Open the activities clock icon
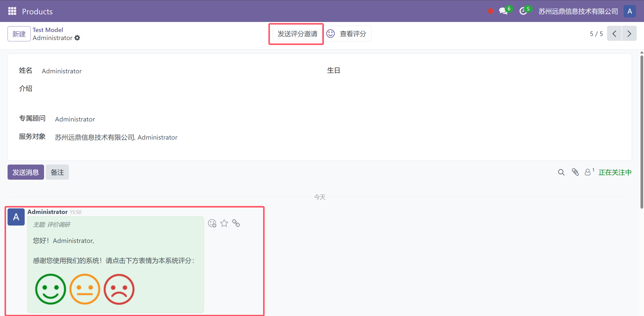Image resolution: width=644 pixels, height=316 pixels. click(x=523, y=11)
